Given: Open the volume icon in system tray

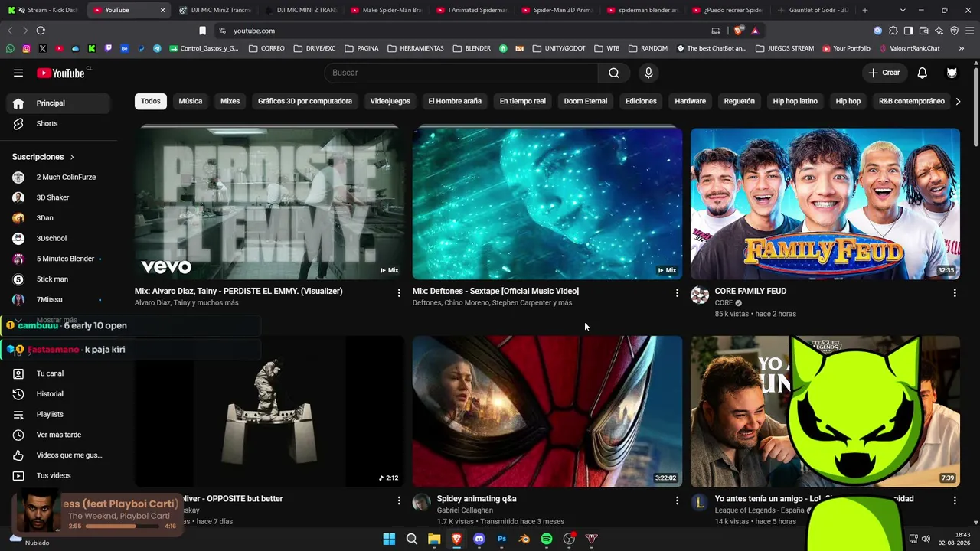Looking at the screenshot, I should pos(926,539).
